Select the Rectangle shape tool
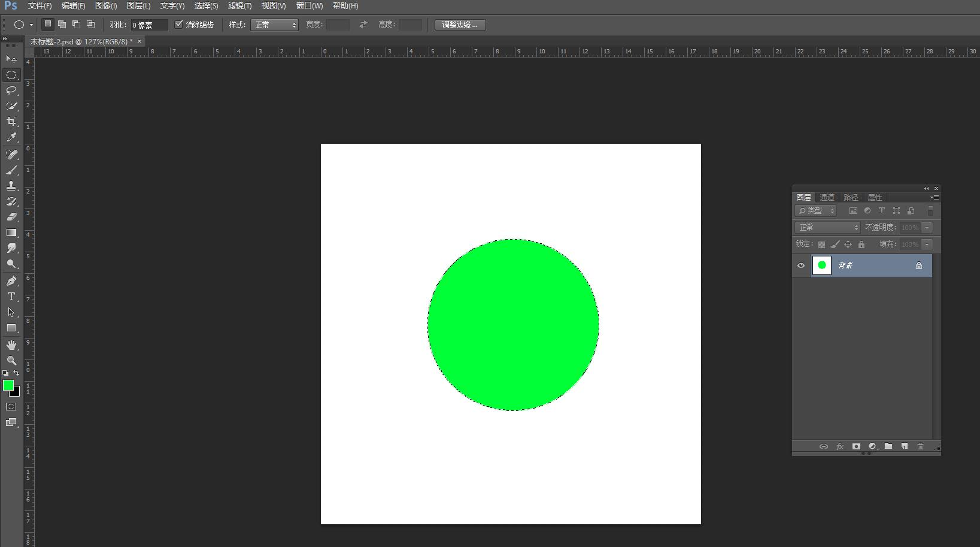Image resolution: width=980 pixels, height=547 pixels. [11, 328]
